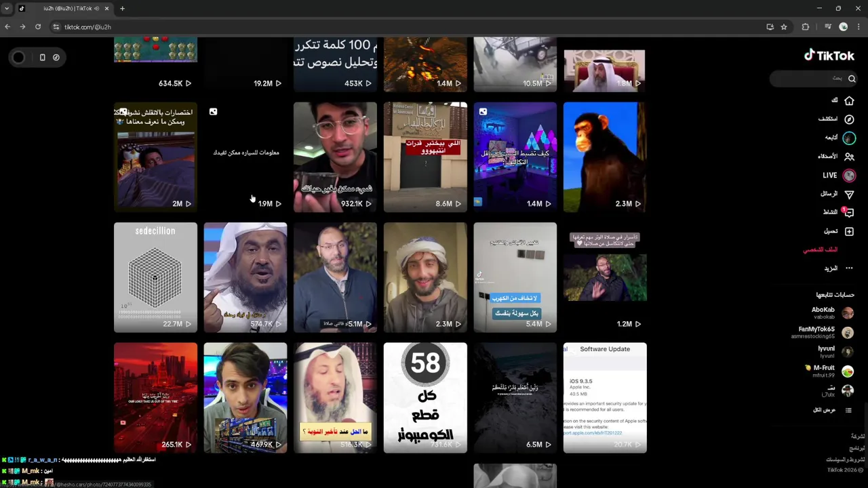Screen dimensions: 868x488
Task: Open the top-row video with 634.5K views
Action: coord(155,64)
